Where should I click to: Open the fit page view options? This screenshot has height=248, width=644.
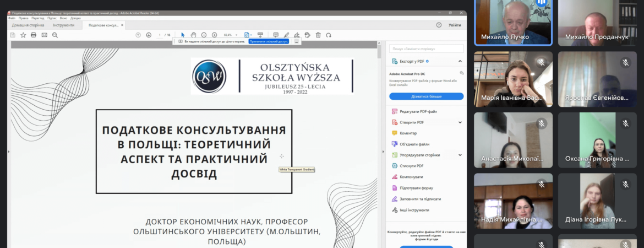(x=248, y=35)
